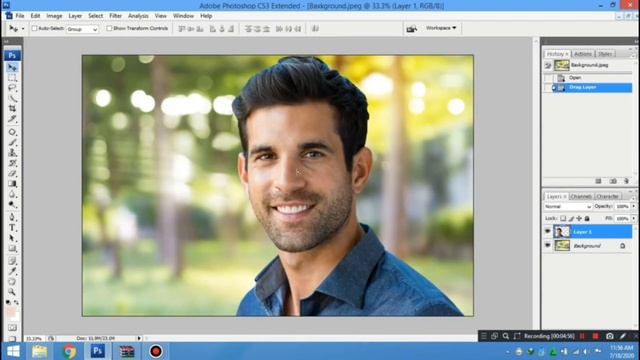Switch to the Styles tab
The image size is (640, 360).
point(604,54)
